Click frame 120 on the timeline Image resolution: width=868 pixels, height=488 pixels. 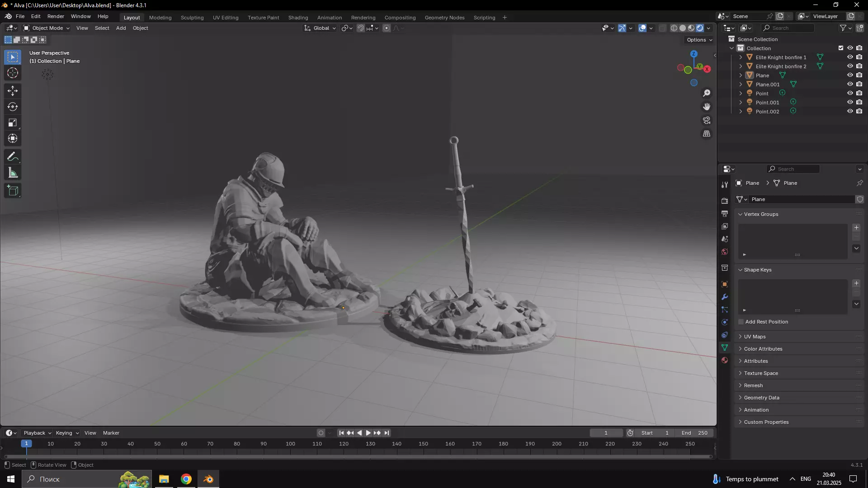pos(344,444)
